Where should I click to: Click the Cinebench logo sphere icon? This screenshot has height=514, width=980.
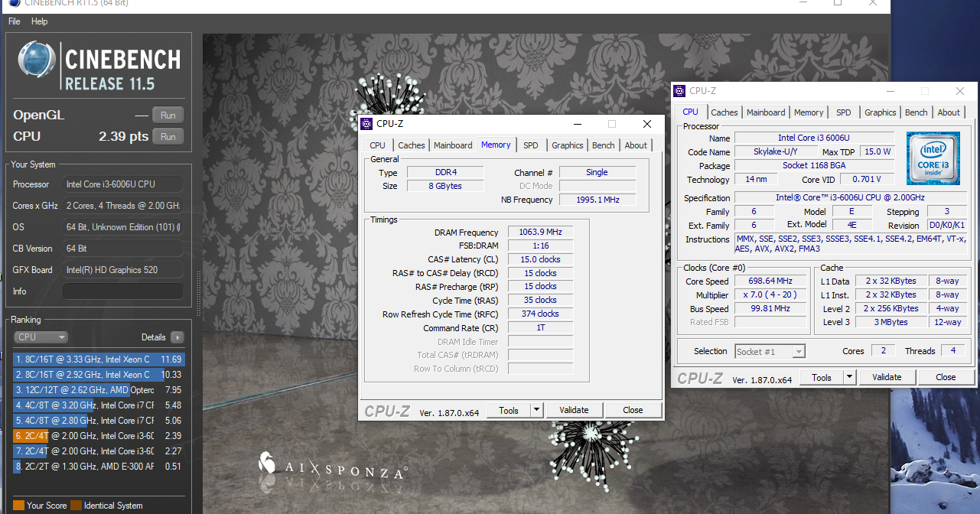click(37, 60)
